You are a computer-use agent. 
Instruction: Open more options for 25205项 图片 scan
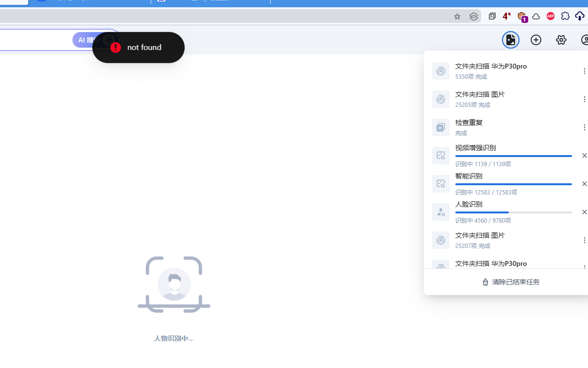(x=584, y=99)
